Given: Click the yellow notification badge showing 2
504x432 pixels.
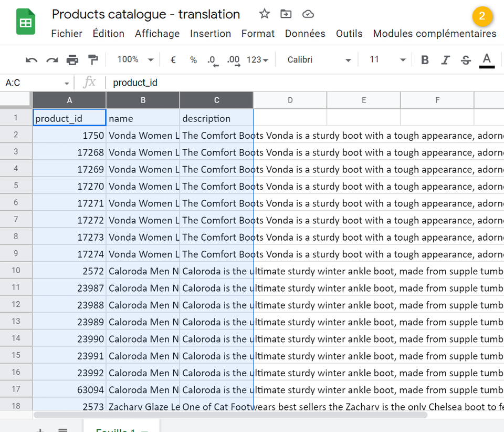Looking at the screenshot, I should tap(482, 16).
